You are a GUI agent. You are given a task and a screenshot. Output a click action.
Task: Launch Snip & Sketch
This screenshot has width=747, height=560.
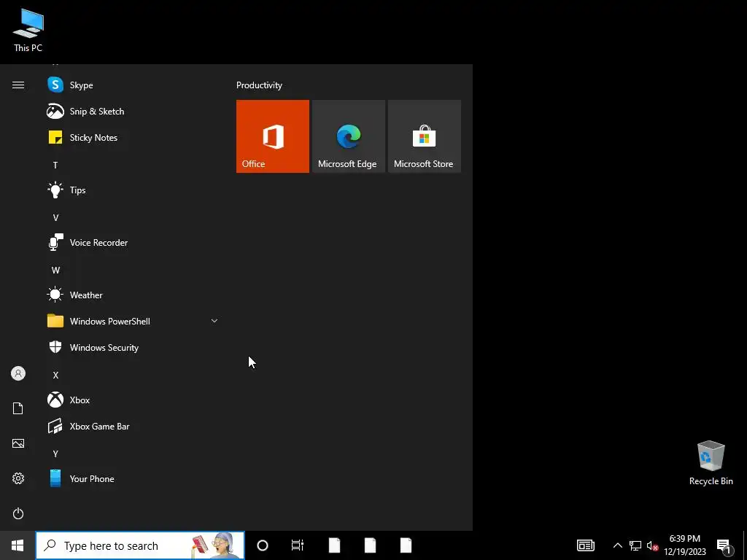click(x=133, y=112)
